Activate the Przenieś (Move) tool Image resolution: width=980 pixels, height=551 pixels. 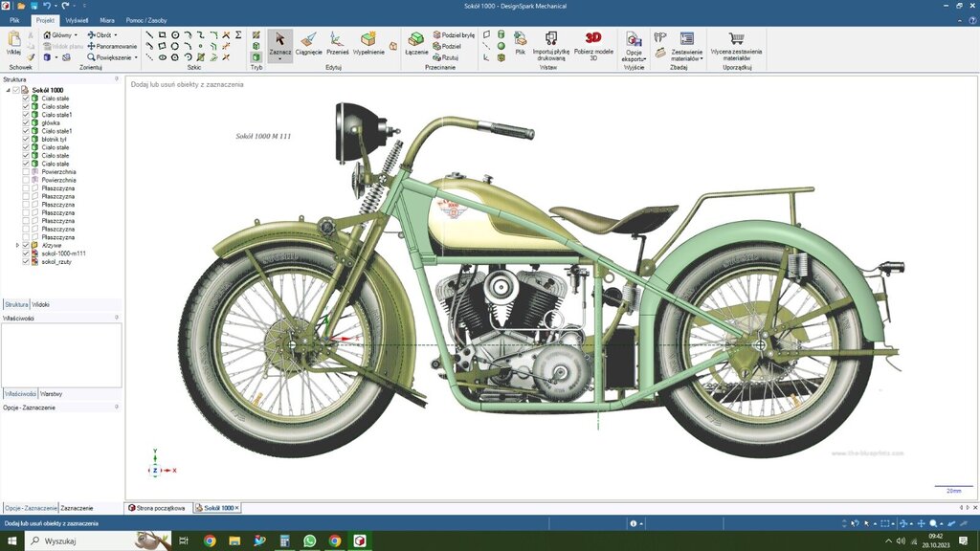(338, 43)
